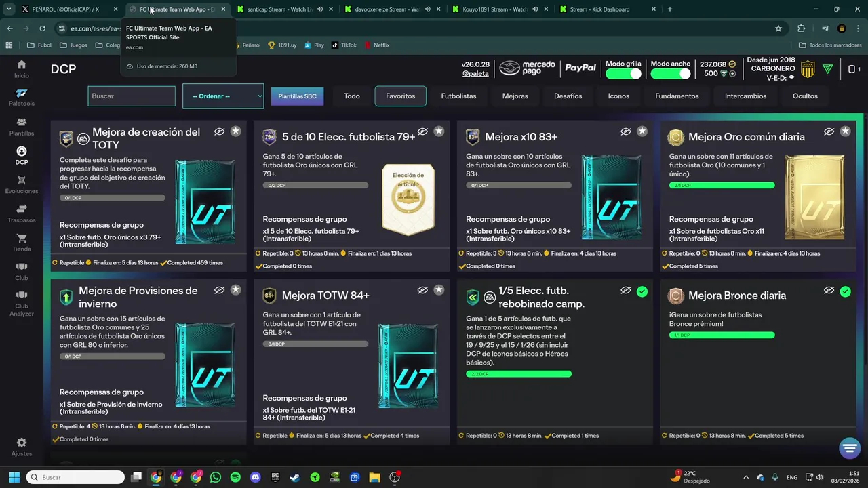Go to Plantillas in the sidebar
Screen dimensions: 868x488
point(22,127)
